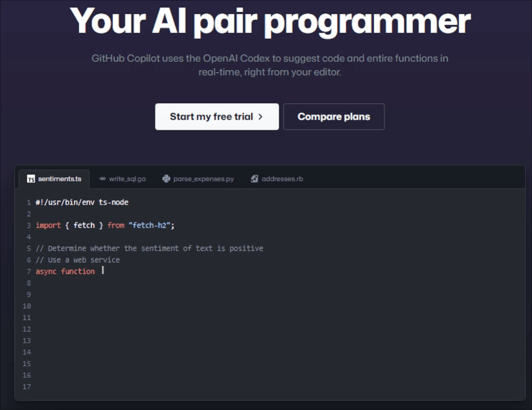Click "async function" on line 7

pyautogui.click(x=65, y=271)
